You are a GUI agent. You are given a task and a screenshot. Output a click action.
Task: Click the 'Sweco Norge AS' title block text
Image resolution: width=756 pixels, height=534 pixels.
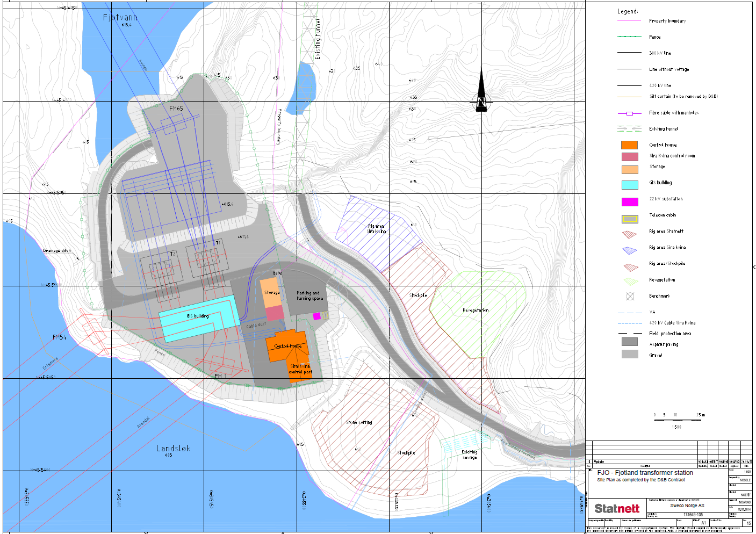point(687,506)
